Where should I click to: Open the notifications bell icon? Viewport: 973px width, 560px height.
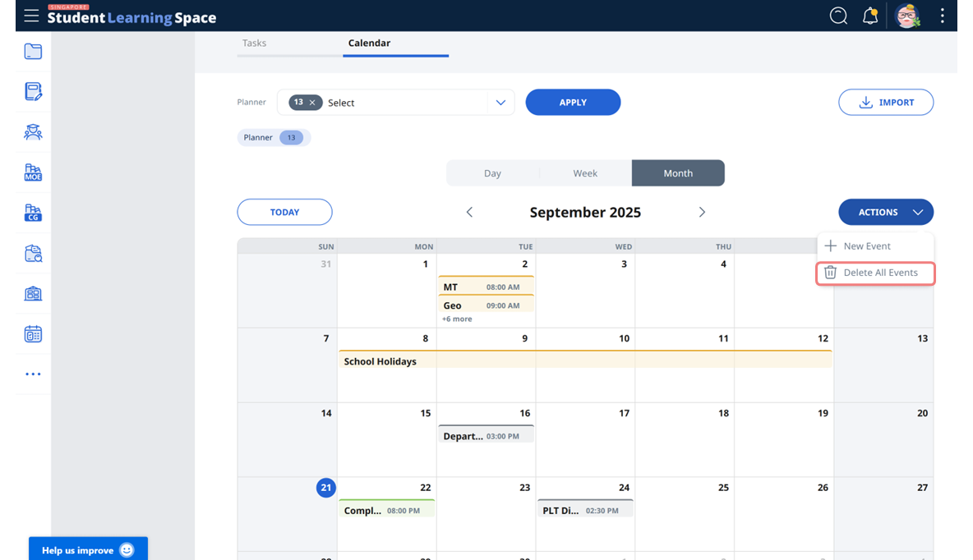click(870, 15)
